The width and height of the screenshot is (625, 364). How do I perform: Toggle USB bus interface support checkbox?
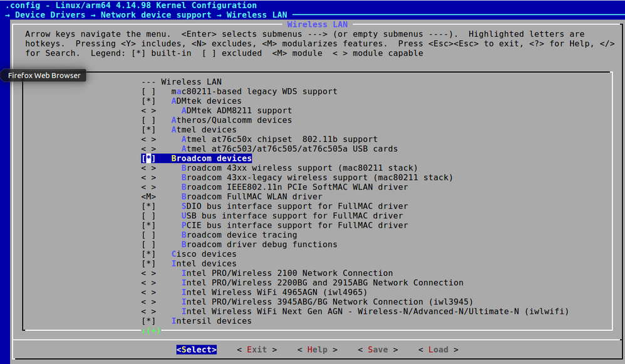click(x=148, y=216)
